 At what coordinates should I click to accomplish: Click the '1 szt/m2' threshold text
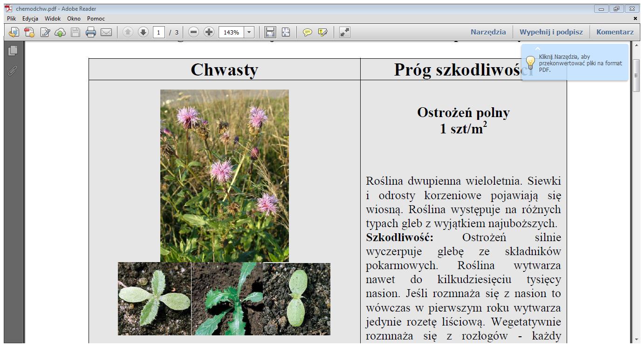(463, 128)
